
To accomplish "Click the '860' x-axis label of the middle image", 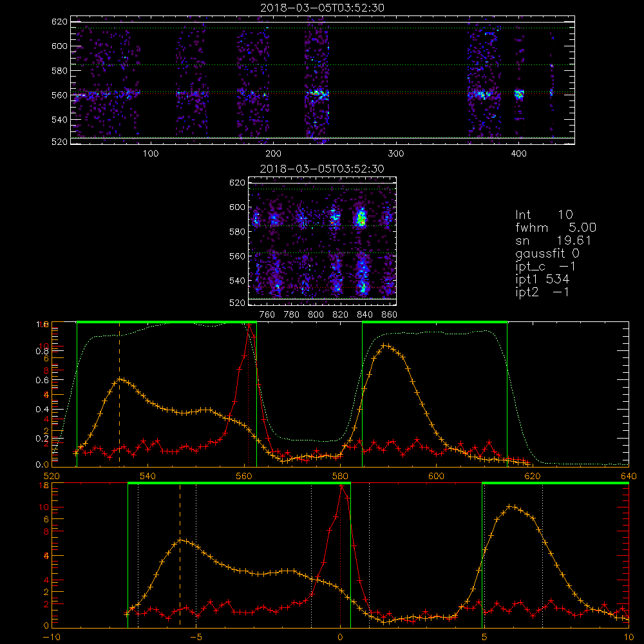I will click(x=390, y=315).
